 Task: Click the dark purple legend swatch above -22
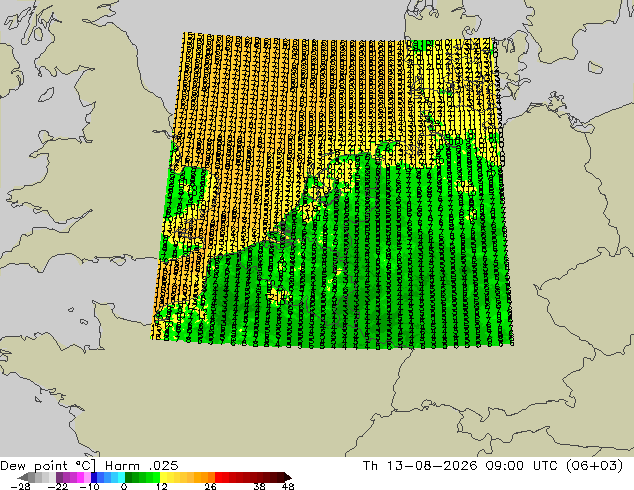59,477
